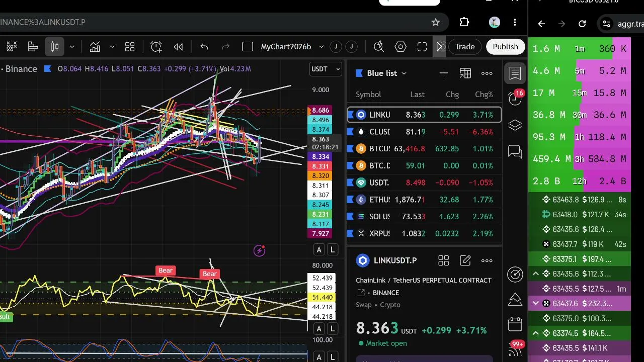The image size is (644, 362).
Task: Open the Indicators chart icon in toolbar
Action: (95, 47)
